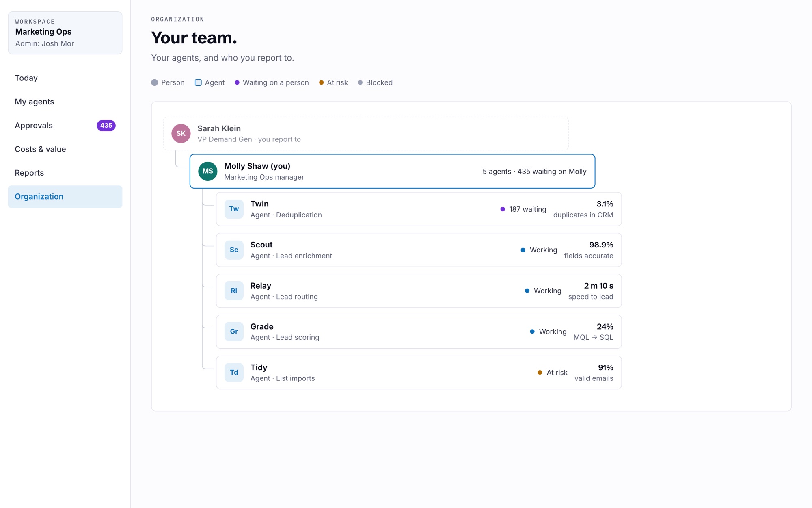Open the Today page in sidebar
The image size is (812, 508).
click(65, 78)
